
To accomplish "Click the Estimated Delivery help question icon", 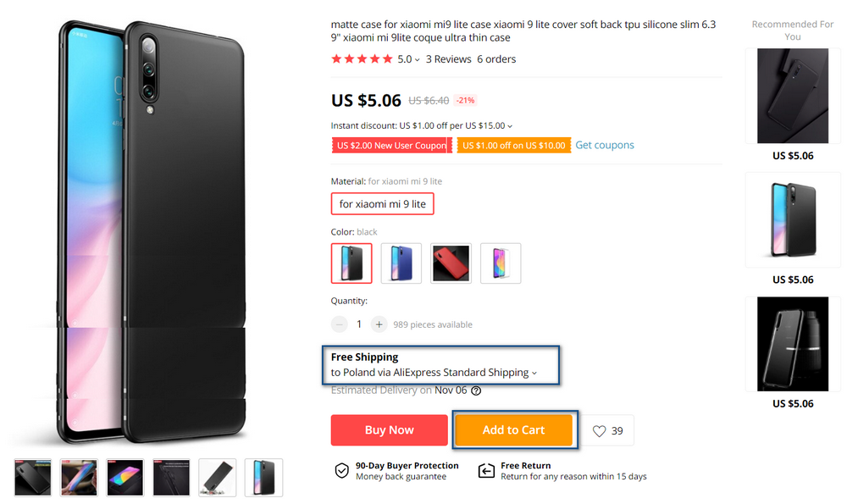I will [476, 390].
